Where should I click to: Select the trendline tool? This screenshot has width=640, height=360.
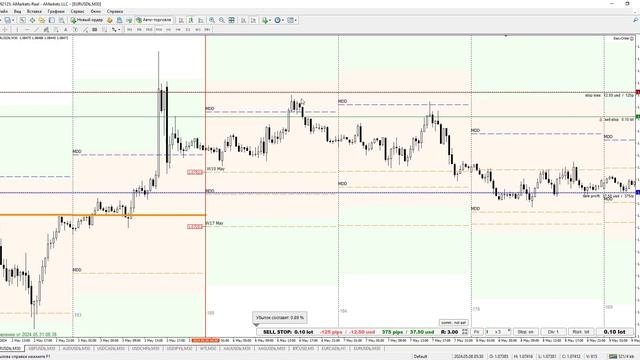(x=36, y=29)
